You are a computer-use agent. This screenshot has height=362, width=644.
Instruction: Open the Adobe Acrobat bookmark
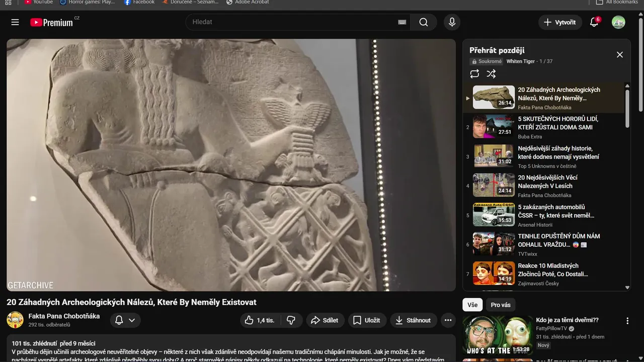[248, 2]
